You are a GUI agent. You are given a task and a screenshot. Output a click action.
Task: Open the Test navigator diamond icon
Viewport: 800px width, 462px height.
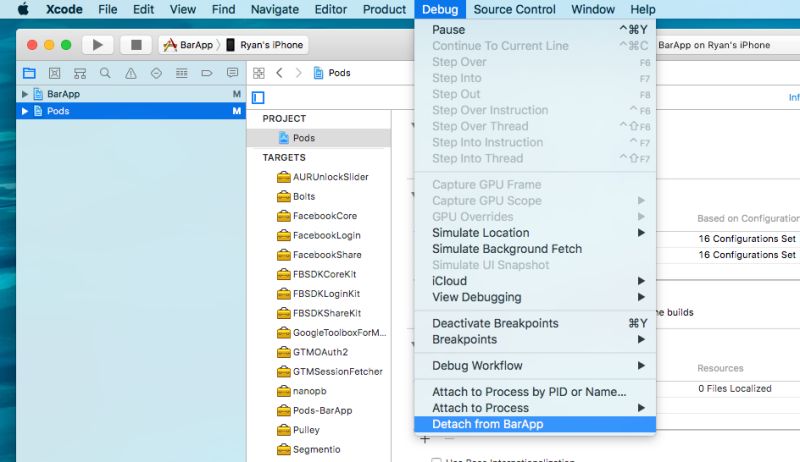click(x=156, y=73)
